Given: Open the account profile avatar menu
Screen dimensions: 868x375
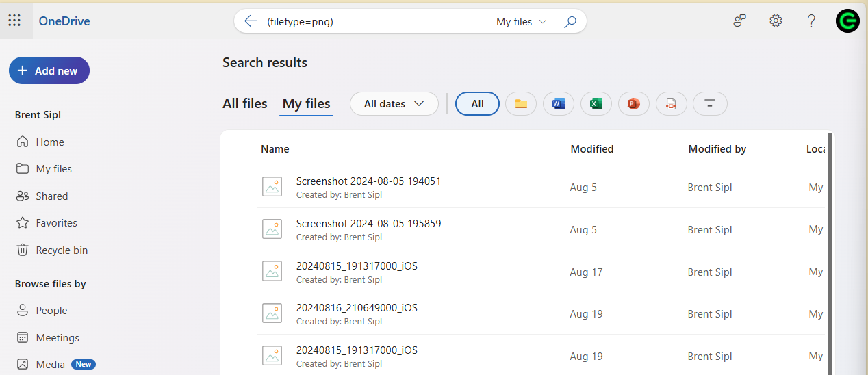Looking at the screenshot, I should pyautogui.click(x=847, y=21).
